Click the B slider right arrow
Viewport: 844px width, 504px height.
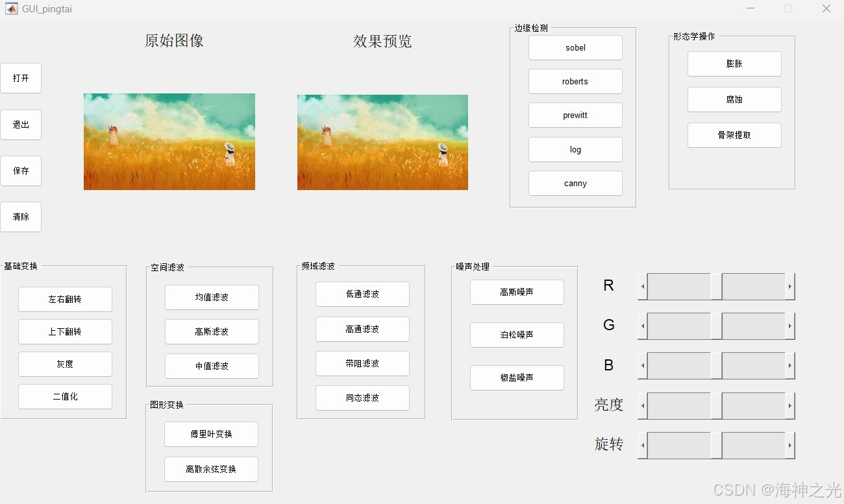790,366
